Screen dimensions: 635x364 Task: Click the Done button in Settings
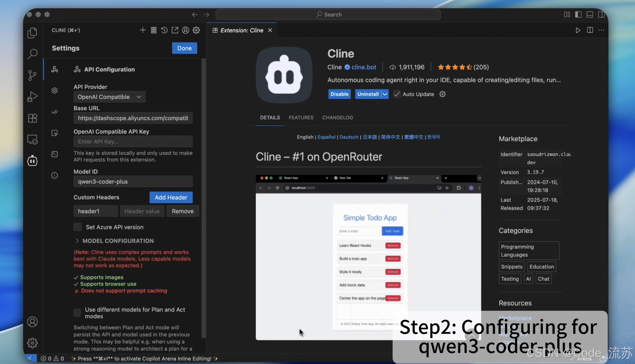185,48
